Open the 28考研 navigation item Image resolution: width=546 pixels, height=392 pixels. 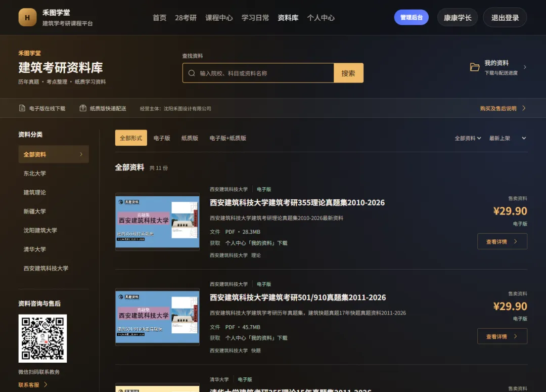click(x=186, y=18)
